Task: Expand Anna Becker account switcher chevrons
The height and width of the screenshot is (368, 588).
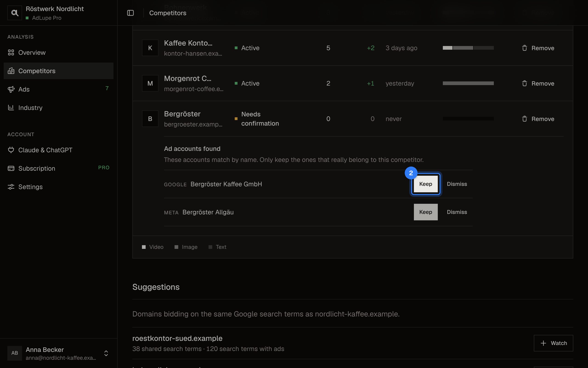Action: (106, 354)
